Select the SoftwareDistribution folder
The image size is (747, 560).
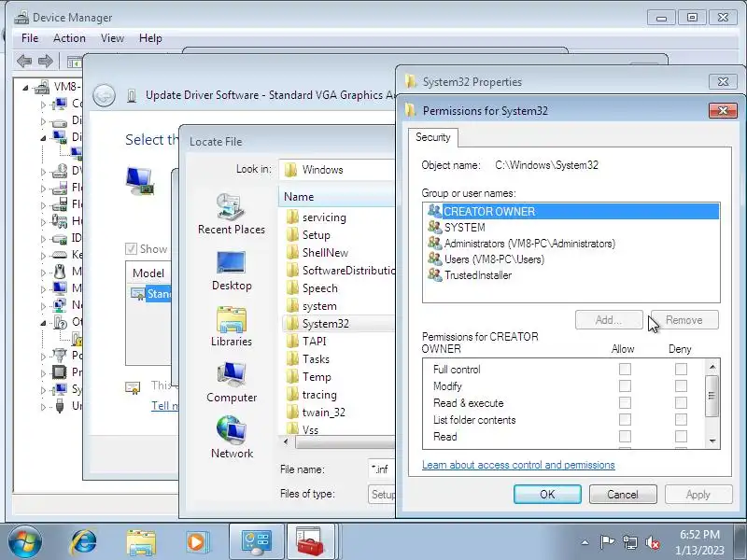coord(340,271)
